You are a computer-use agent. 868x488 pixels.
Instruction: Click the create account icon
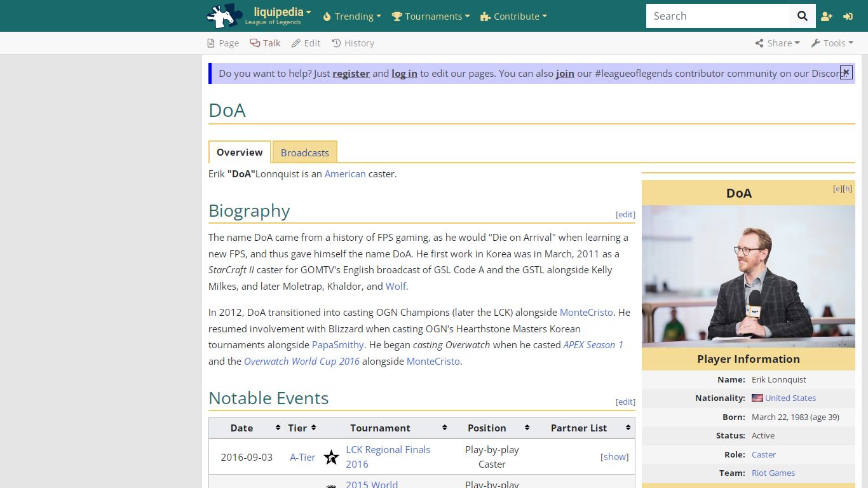827,17
